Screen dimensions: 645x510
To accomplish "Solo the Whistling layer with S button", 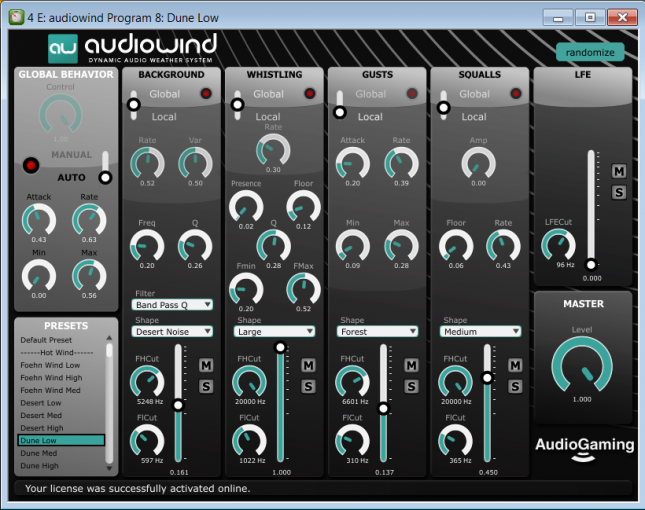I will pyautogui.click(x=308, y=386).
